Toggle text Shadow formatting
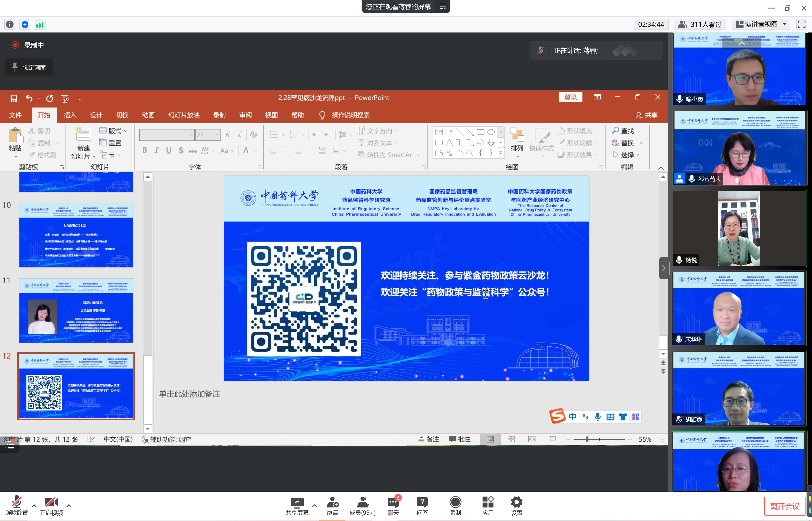812x521 pixels. click(181, 150)
